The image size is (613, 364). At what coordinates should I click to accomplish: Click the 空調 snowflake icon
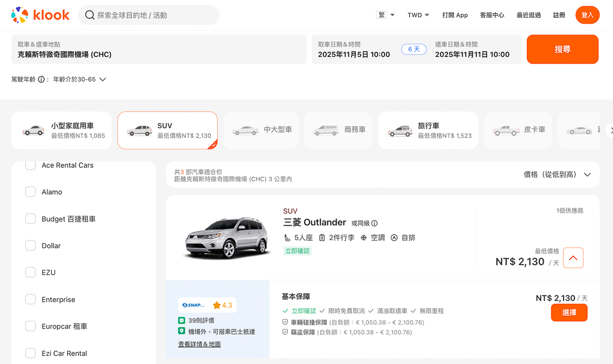[x=364, y=238]
